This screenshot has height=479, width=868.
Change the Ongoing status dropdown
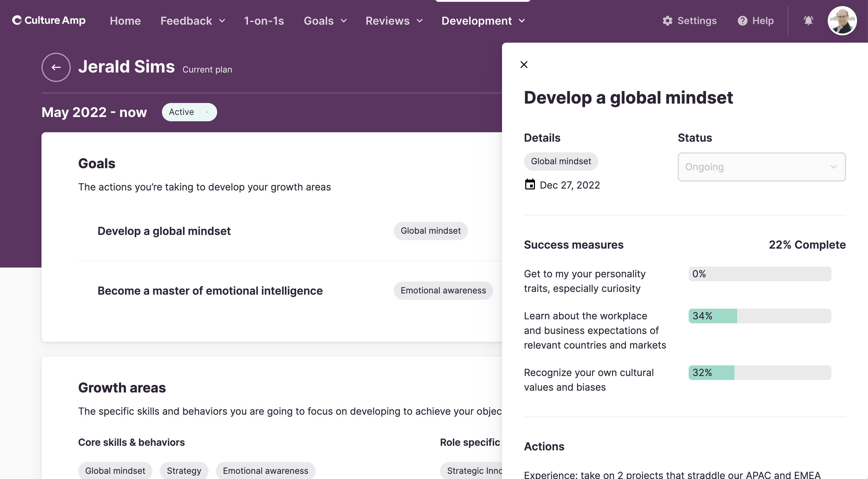pos(762,166)
